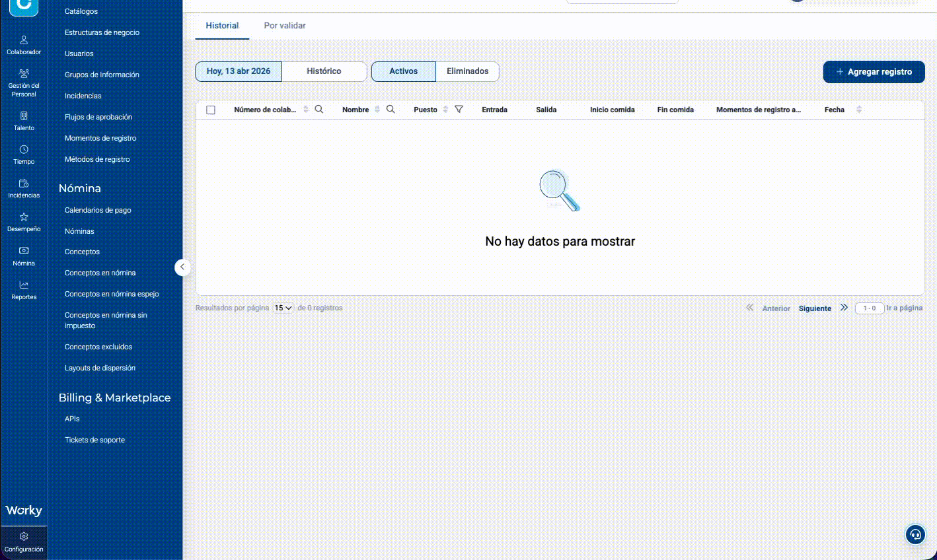Filter the Puesto column
The width and height of the screenshot is (937, 560).
[459, 110]
